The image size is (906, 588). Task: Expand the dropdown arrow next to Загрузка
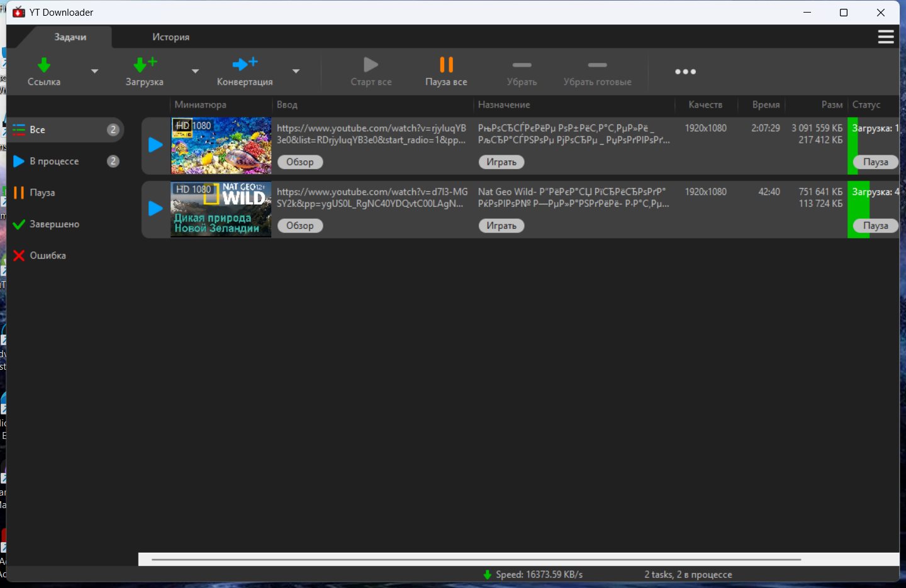(x=195, y=71)
